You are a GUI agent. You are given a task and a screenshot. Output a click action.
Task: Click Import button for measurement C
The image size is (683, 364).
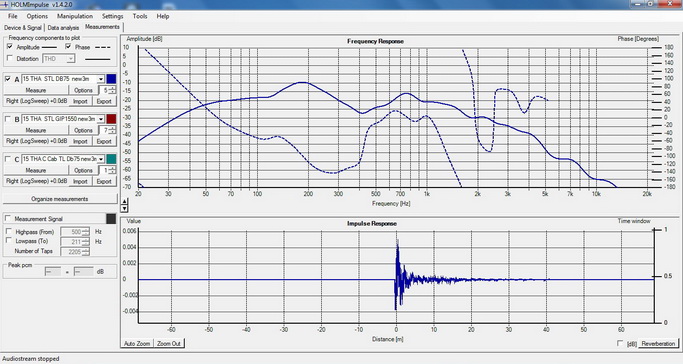pos(80,181)
